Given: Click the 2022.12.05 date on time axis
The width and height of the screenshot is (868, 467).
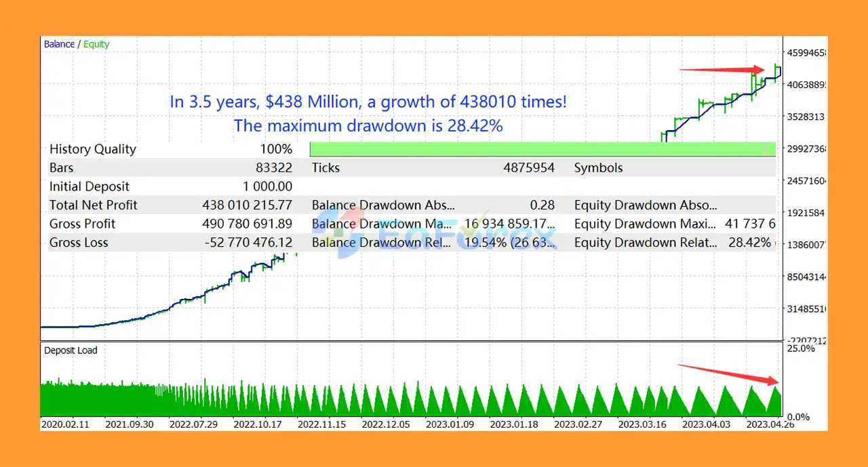Looking at the screenshot, I should [387, 424].
